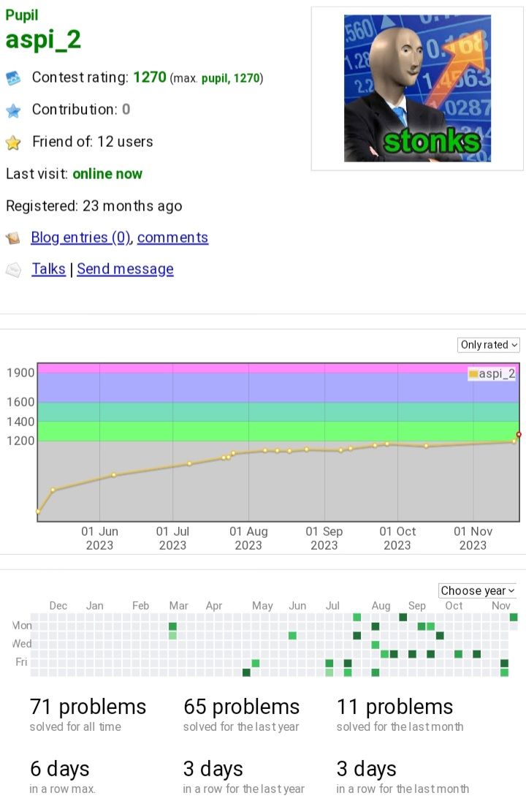
Task: Open the stonks profile avatar image
Action: [417, 88]
